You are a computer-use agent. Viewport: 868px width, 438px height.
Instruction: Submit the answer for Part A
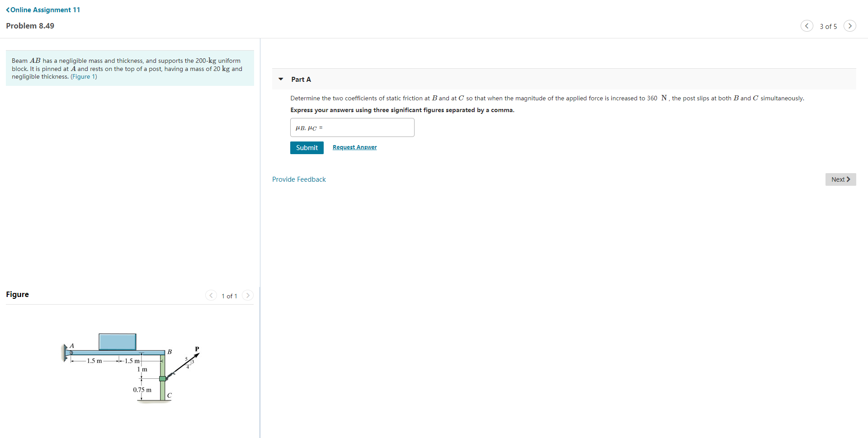point(307,148)
